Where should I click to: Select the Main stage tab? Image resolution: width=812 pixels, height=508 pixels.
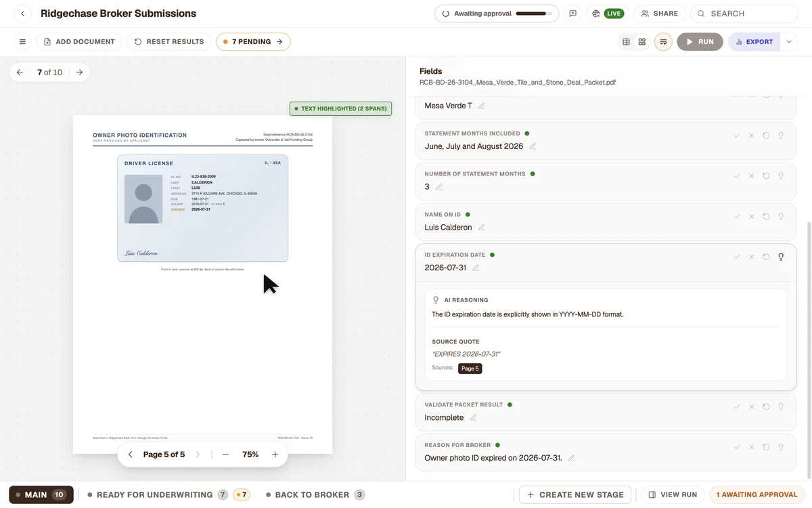41,494
